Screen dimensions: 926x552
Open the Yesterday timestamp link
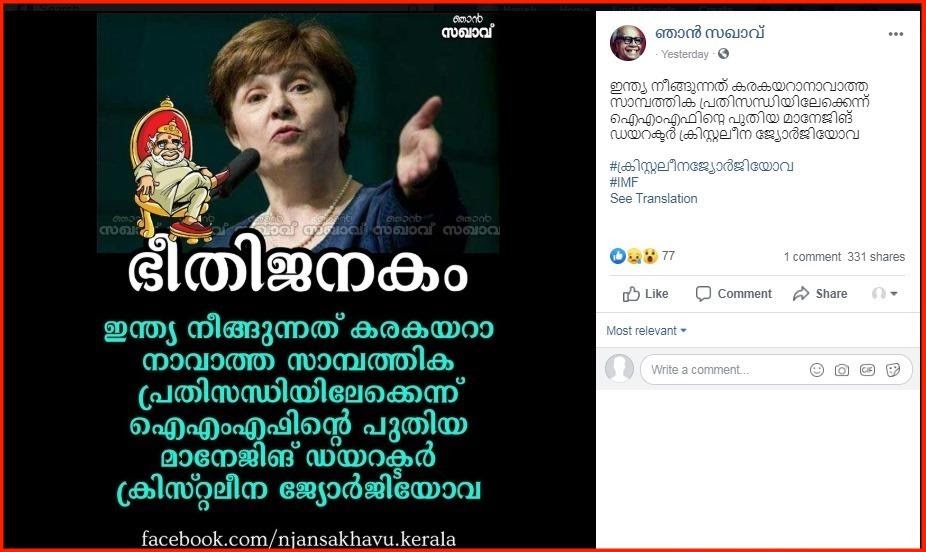684,54
